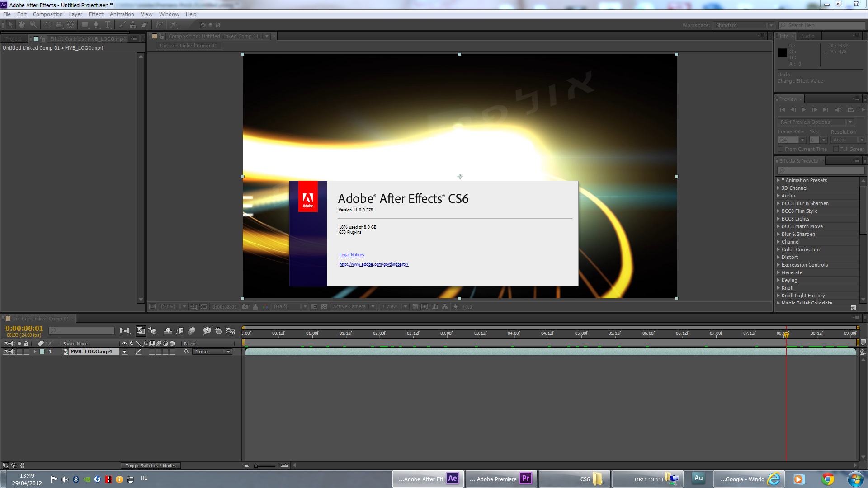Select the Hand tool
This screenshot has width=868, height=488.
pyautogui.click(x=21, y=25)
